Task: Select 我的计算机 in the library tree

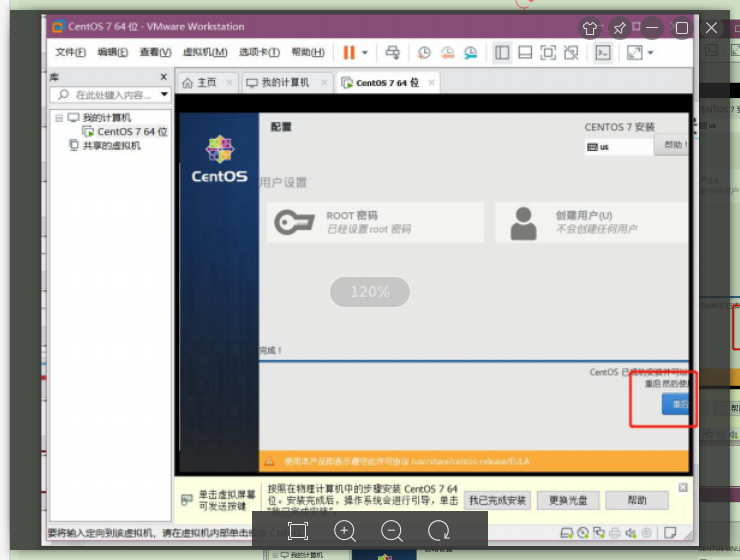Action: (106, 117)
